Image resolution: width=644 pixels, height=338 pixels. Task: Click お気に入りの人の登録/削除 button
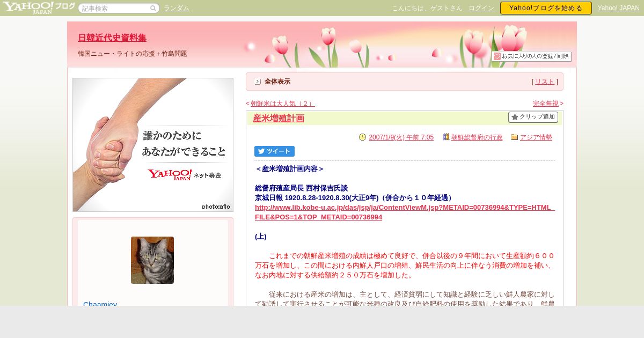point(531,56)
